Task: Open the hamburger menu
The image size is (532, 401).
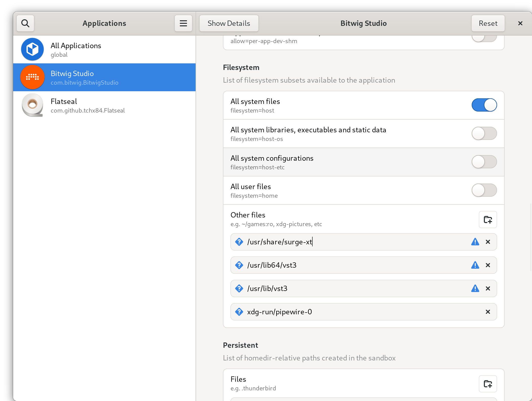Action: [183, 23]
